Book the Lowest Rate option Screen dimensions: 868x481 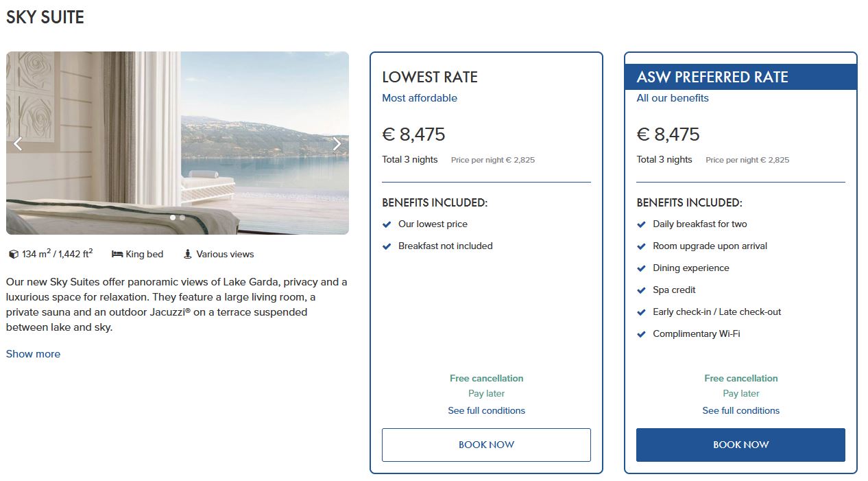pyautogui.click(x=486, y=445)
